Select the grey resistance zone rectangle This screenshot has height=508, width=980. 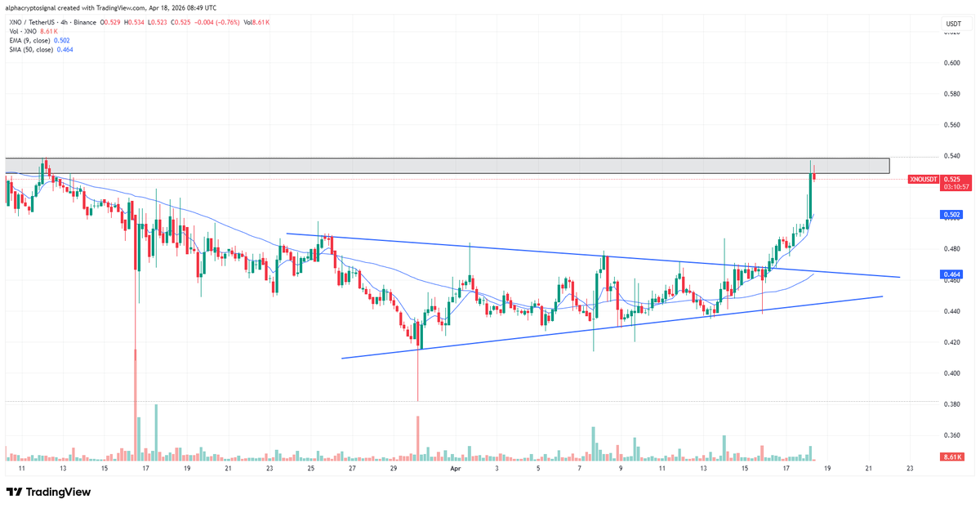point(448,166)
